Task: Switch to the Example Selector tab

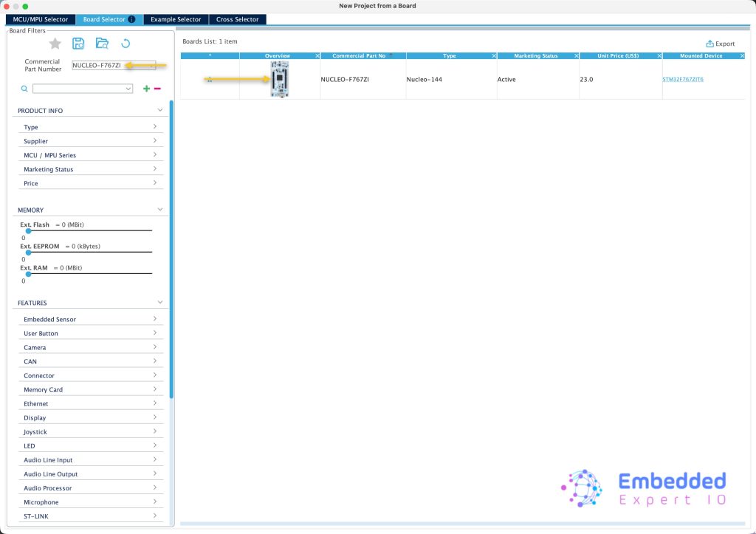Action: [176, 19]
